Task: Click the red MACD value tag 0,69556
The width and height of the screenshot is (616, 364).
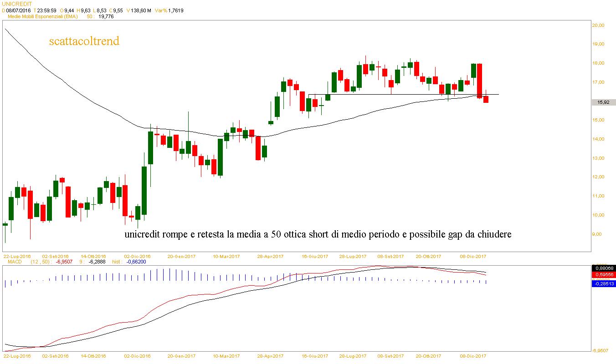Action: click(x=603, y=275)
